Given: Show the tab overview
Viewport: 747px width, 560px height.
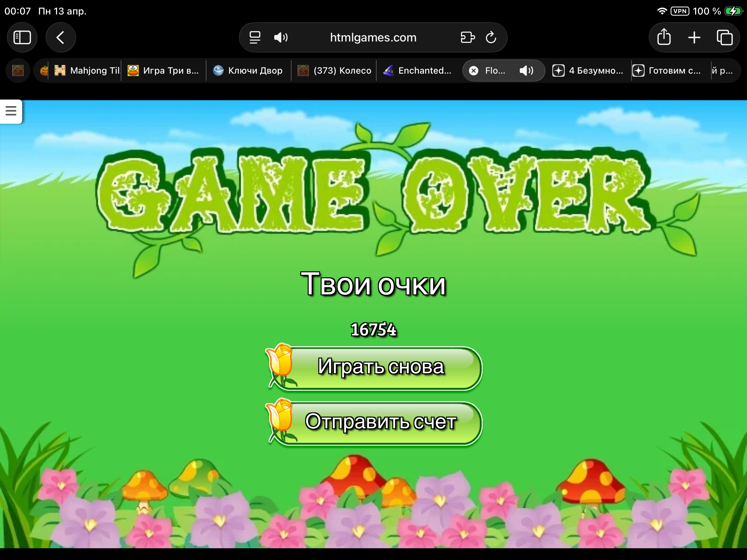Looking at the screenshot, I should click(x=725, y=37).
